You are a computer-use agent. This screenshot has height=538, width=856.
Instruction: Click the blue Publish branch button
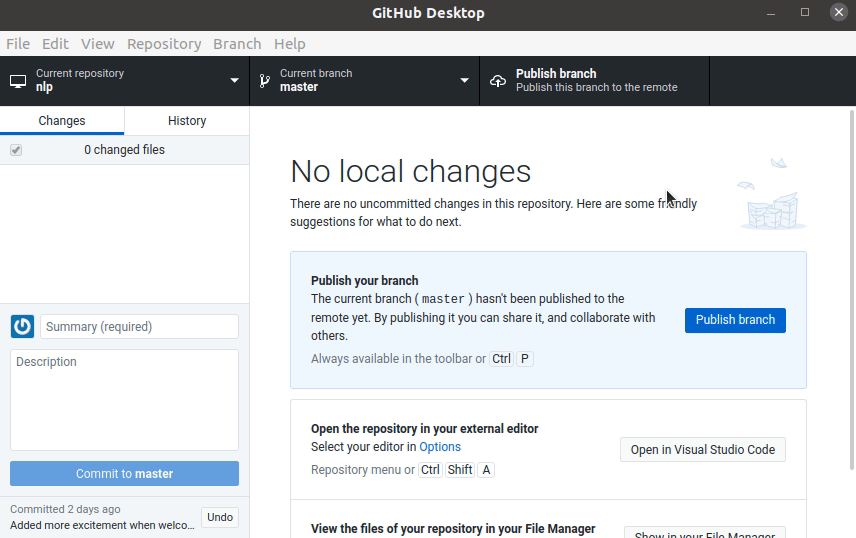pyautogui.click(x=735, y=320)
